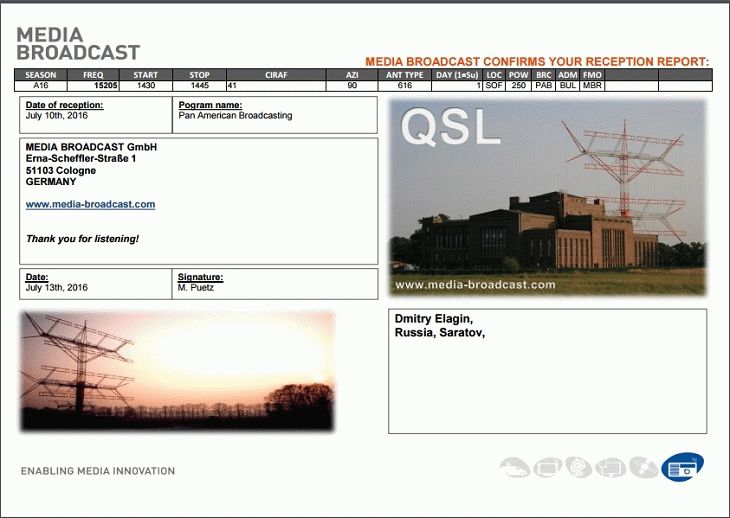730x518 pixels.
Task: Click the MEDIA BROADCAST logo
Action: 78,44
